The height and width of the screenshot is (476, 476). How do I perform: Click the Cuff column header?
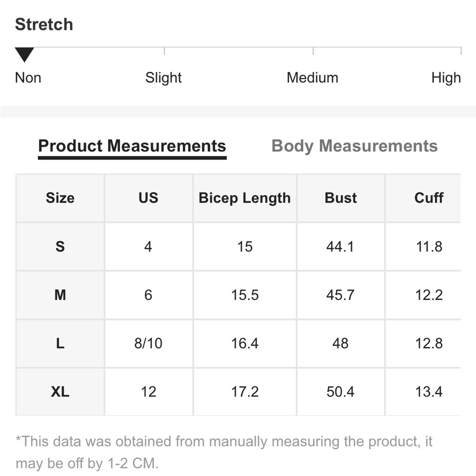coord(429,198)
